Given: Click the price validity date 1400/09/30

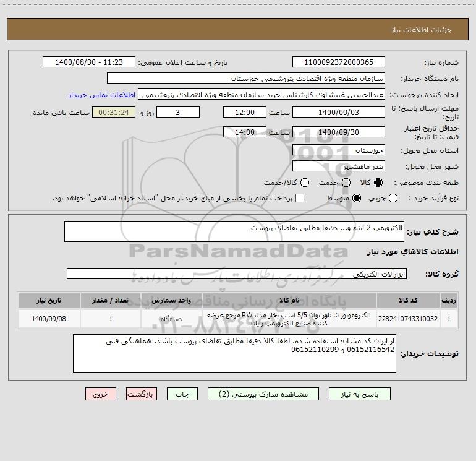Looking at the screenshot, I should tap(339, 132).
